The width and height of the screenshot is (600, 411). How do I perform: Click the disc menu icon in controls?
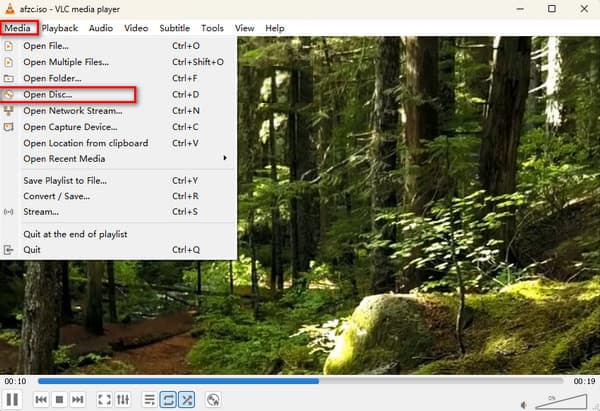coord(213,400)
